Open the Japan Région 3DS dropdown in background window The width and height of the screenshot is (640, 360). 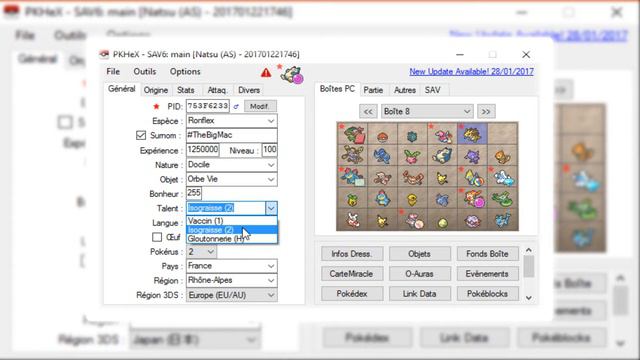[195, 340]
